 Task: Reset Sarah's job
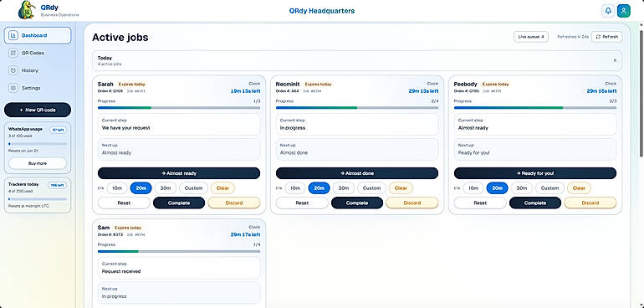click(124, 203)
